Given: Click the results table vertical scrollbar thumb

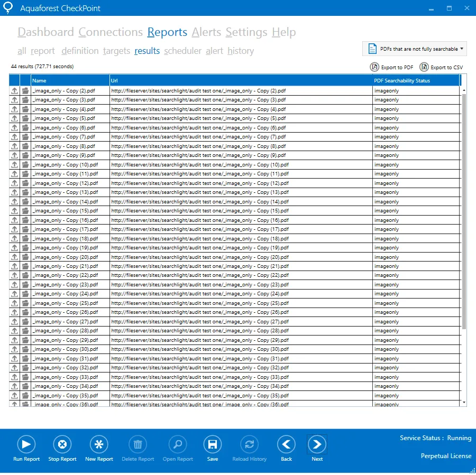Looking at the screenshot, I should [x=463, y=211].
